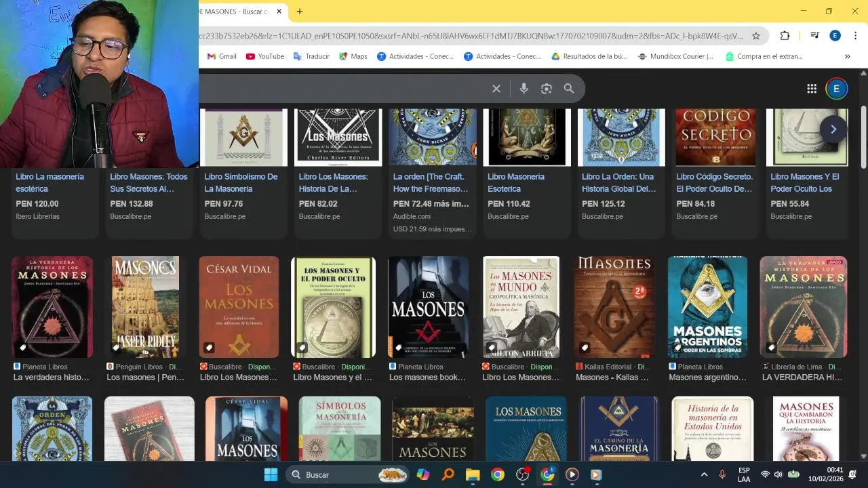Viewport: 868px width, 488px height.
Task: Expand the hidden bookmarks chevron
Action: [x=847, y=56]
